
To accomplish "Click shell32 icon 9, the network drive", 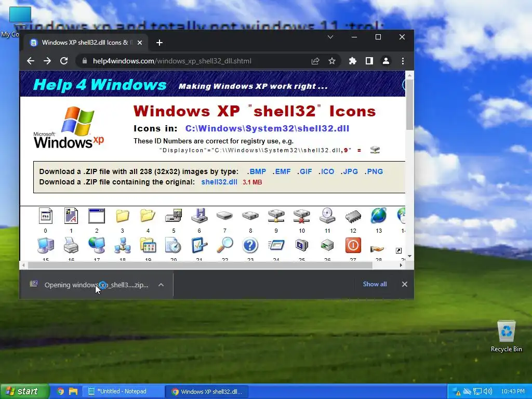I will point(276,216).
